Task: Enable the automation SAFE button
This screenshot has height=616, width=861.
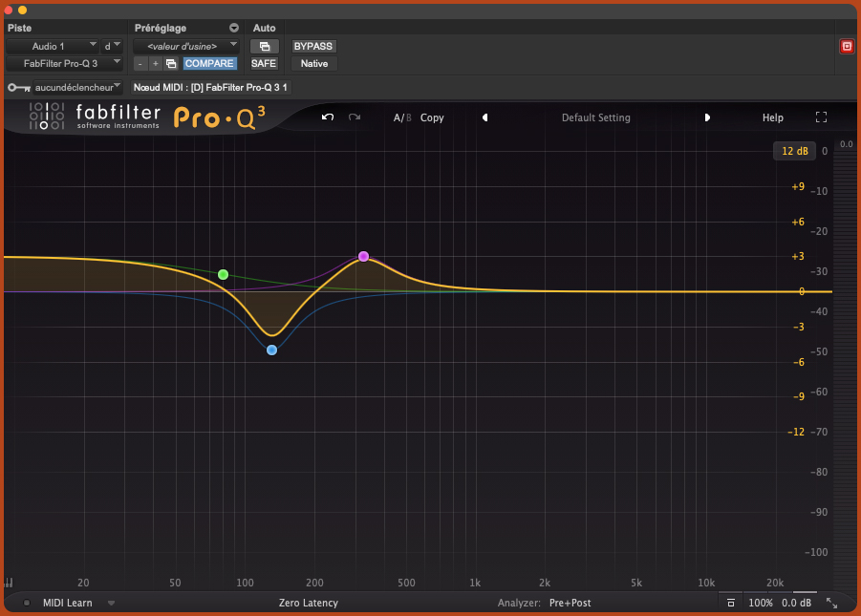Action: coord(264,63)
